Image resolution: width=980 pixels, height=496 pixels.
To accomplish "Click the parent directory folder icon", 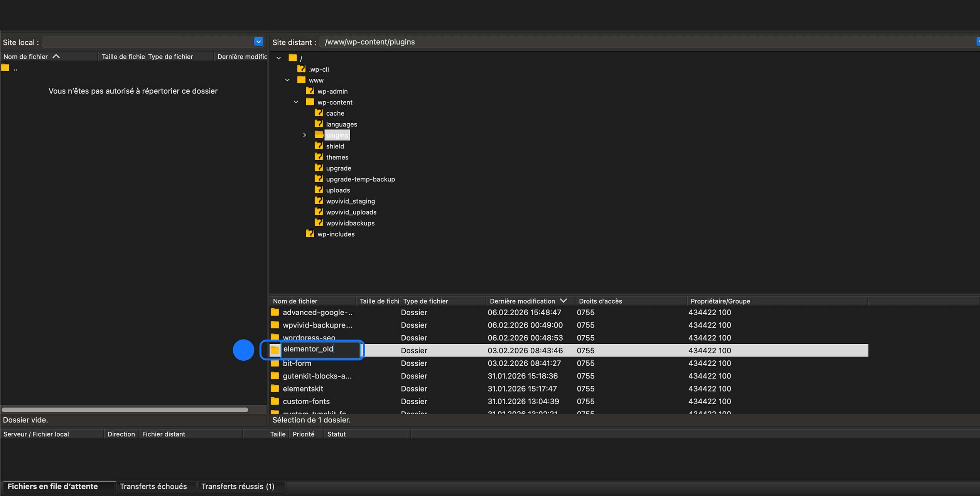I will coord(5,68).
